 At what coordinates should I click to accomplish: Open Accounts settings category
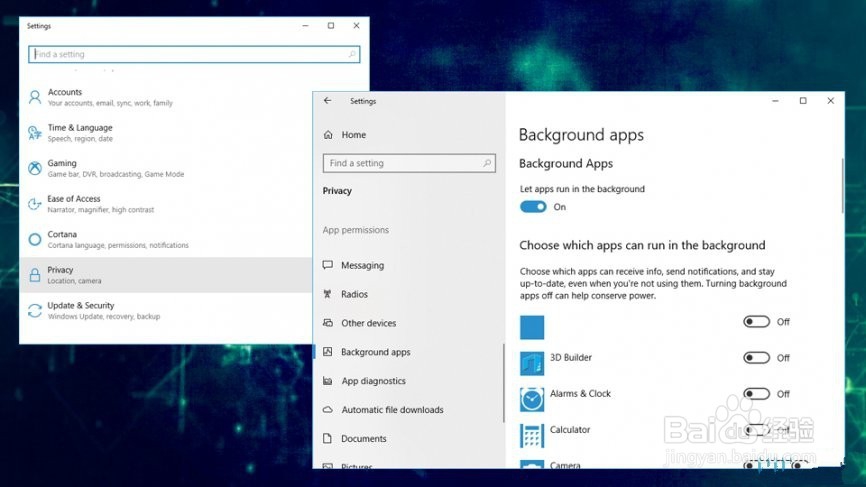point(166,97)
